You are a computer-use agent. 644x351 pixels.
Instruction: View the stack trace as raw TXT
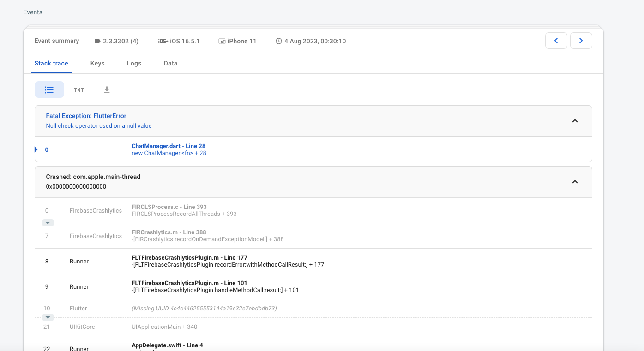[78, 90]
